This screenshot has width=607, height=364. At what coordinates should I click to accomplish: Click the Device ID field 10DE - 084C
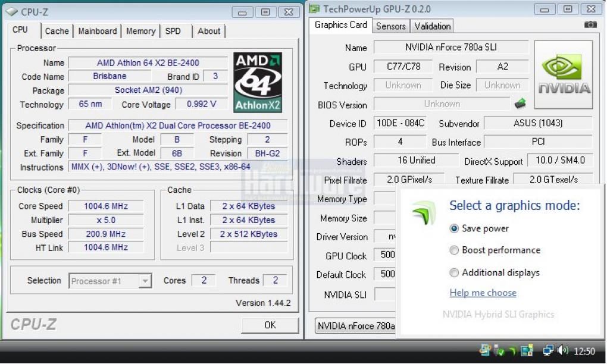click(x=401, y=123)
